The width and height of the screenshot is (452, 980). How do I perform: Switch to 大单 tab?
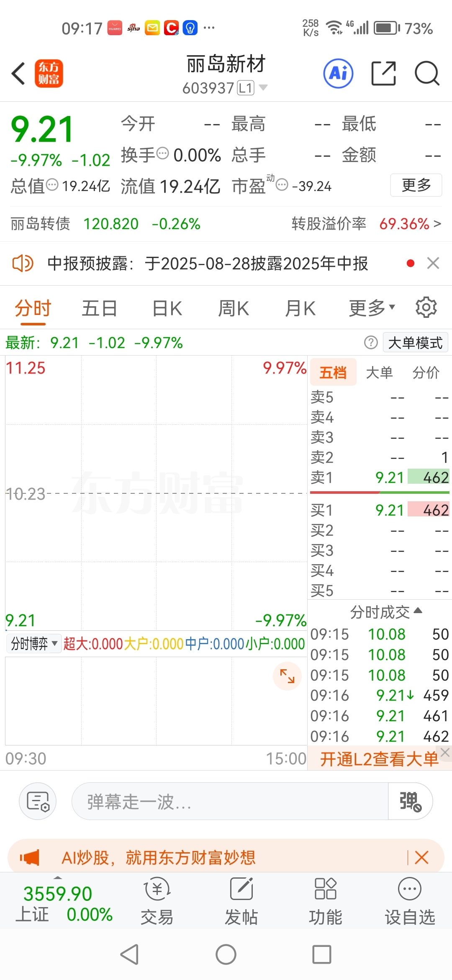click(379, 372)
